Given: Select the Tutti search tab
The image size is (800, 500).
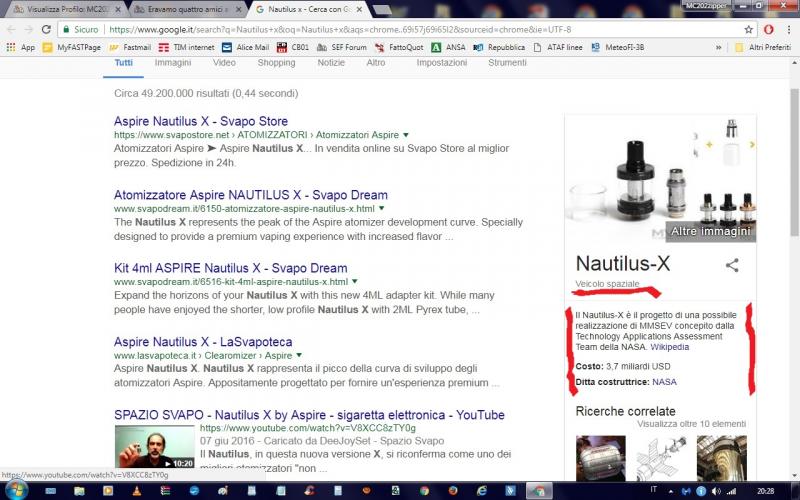Looking at the screenshot, I should (x=123, y=63).
